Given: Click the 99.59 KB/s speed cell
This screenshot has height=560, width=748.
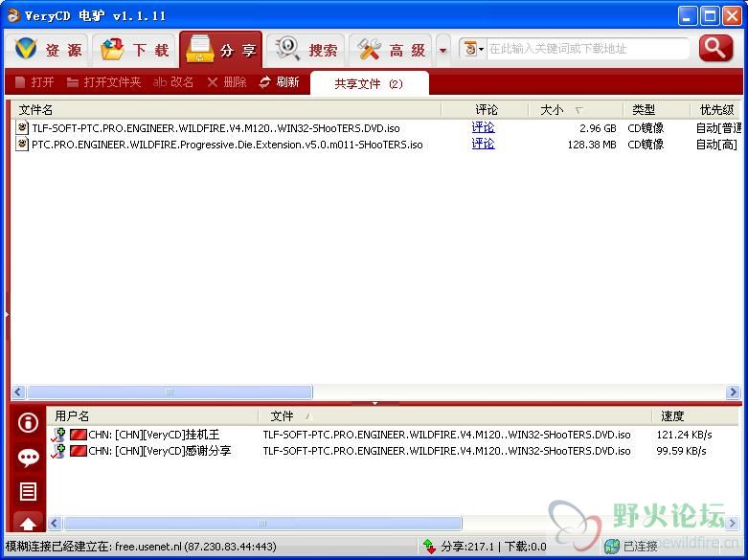Looking at the screenshot, I should (x=681, y=451).
